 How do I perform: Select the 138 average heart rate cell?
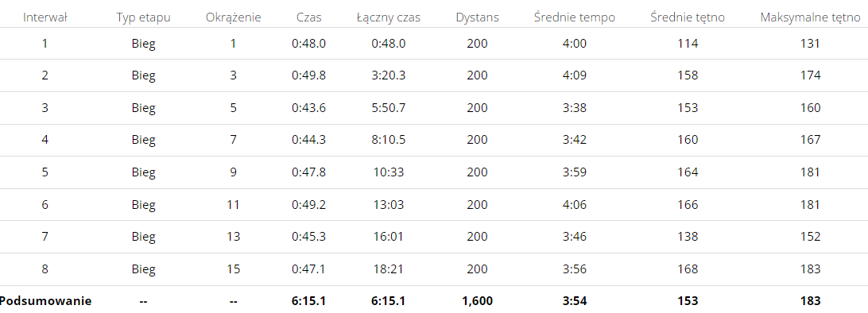point(688,236)
